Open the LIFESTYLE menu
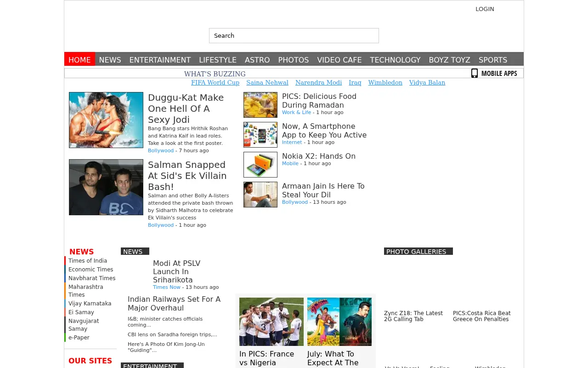This screenshot has width=588, height=368. [218, 60]
